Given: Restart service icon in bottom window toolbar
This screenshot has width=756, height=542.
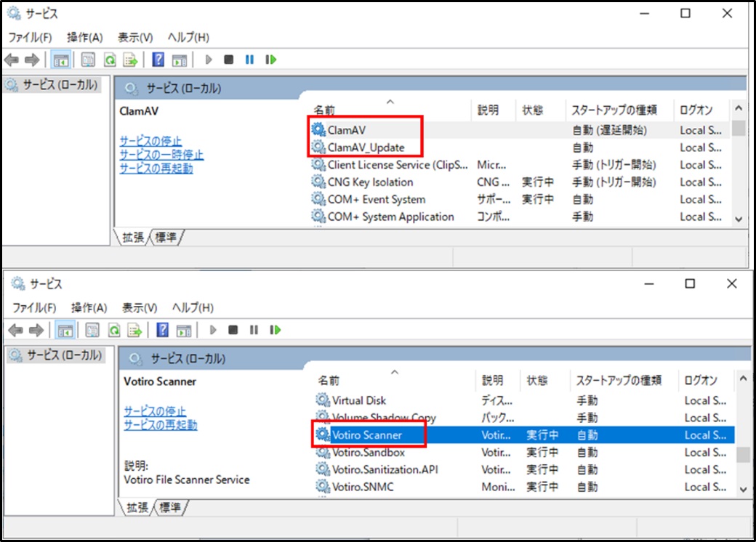Looking at the screenshot, I should click(276, 330).
